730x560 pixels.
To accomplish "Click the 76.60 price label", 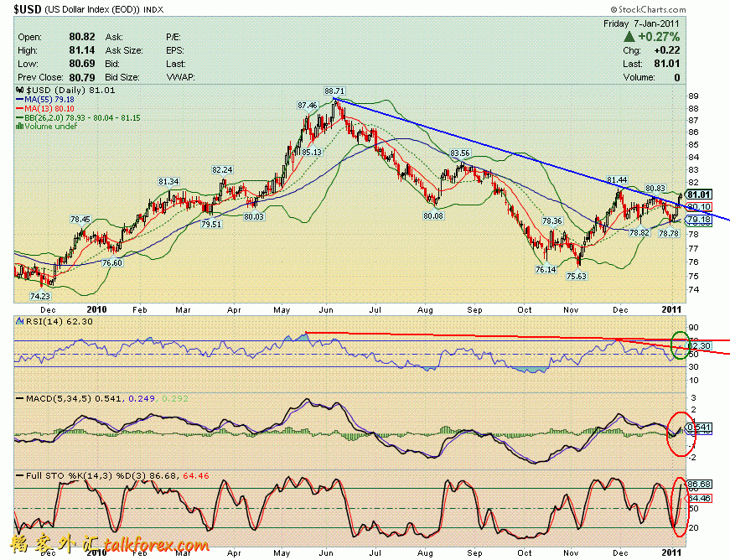I will (112, 262).
